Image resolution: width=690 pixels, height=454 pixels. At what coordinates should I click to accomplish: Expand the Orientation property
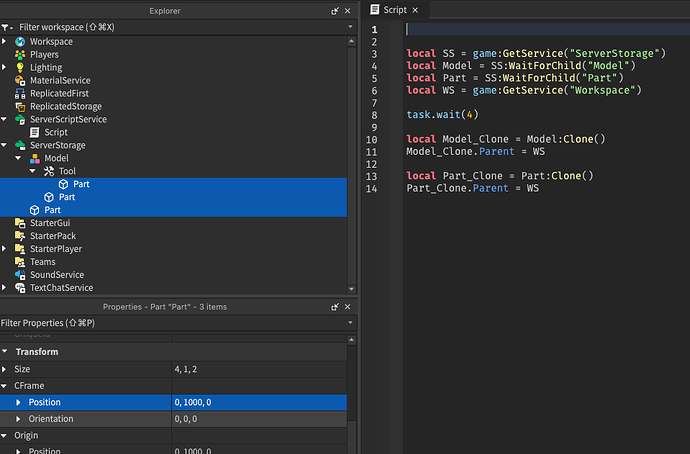coord(18,419)
